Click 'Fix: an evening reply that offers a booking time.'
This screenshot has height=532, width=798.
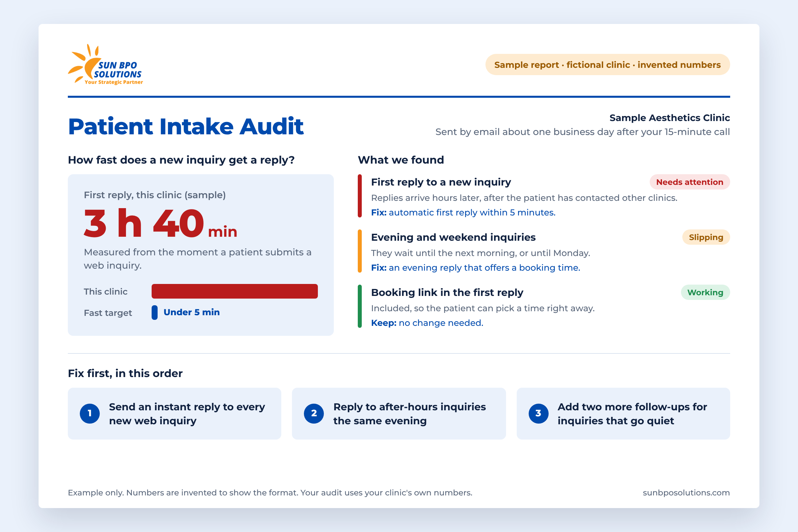[476, 268]
